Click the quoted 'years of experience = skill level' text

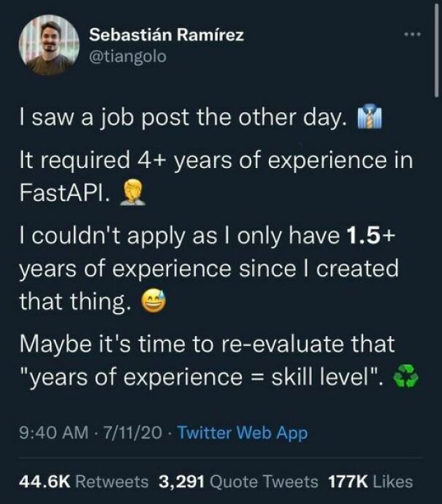tap(202, 379)
